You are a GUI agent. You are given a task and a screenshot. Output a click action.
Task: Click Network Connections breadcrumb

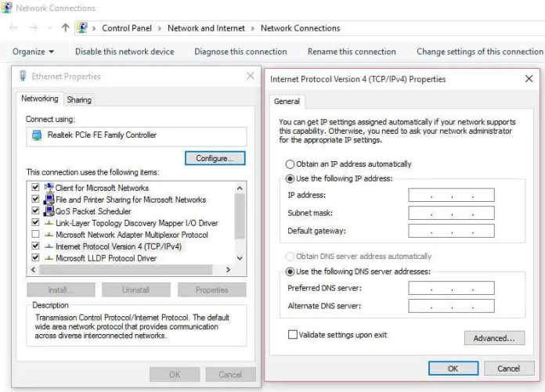(x=301, y=28)
